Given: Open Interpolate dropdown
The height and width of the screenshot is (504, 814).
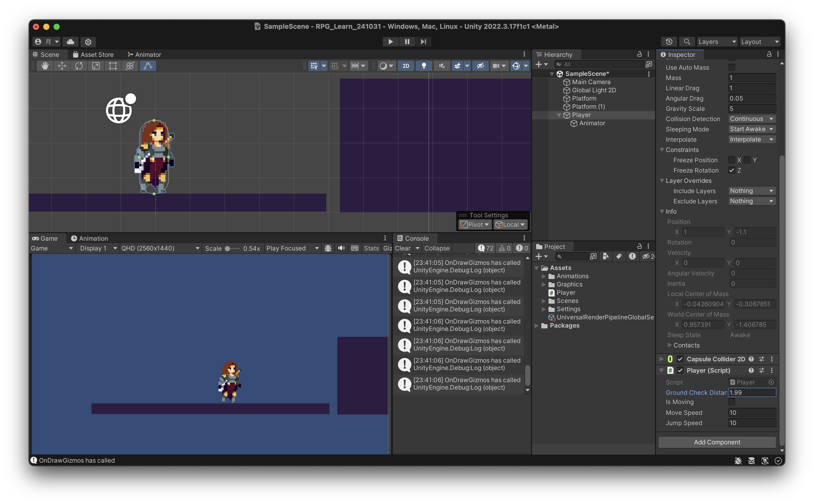Looking at the screenshot, I should [x=752, y=139].
